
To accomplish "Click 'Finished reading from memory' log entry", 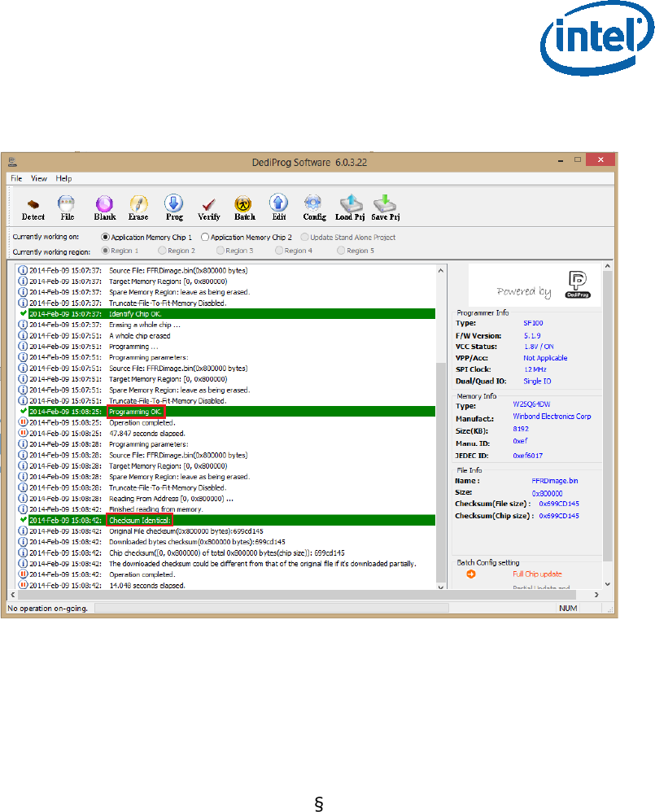I will pos(156,509).
